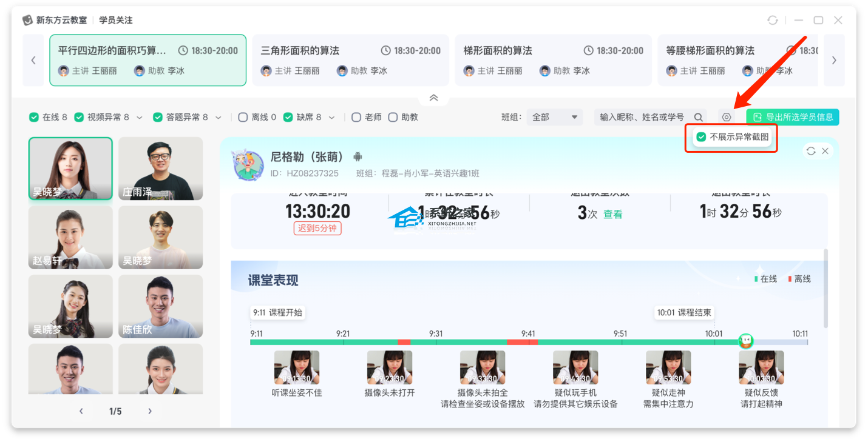This screenshot has width=868, height=439.
Task: Click the timeline mascot marker icon
Action: (x=745, y=341)
